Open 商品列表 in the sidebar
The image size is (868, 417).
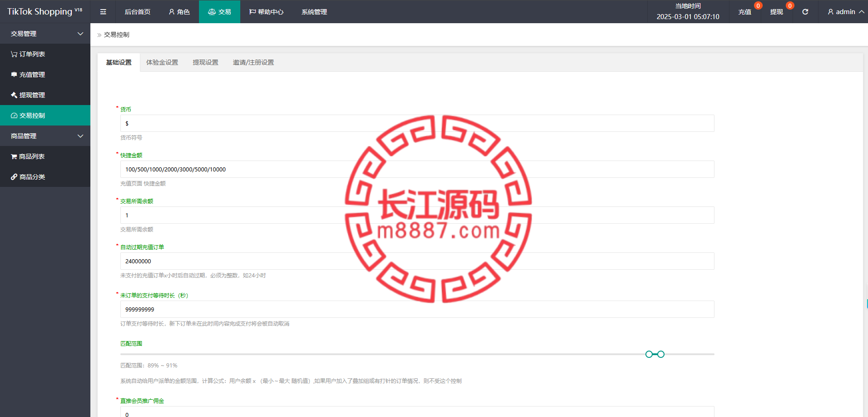pos(45,156)
